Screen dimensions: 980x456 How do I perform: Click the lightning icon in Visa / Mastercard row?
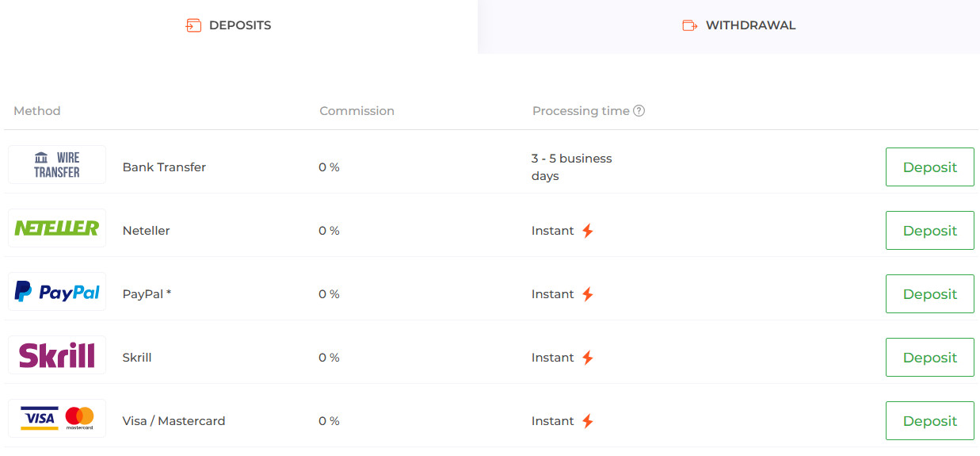[x=587, y=421]
